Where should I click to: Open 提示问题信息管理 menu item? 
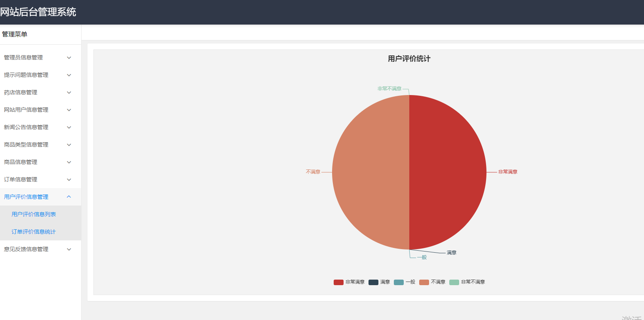click(40, 75)
